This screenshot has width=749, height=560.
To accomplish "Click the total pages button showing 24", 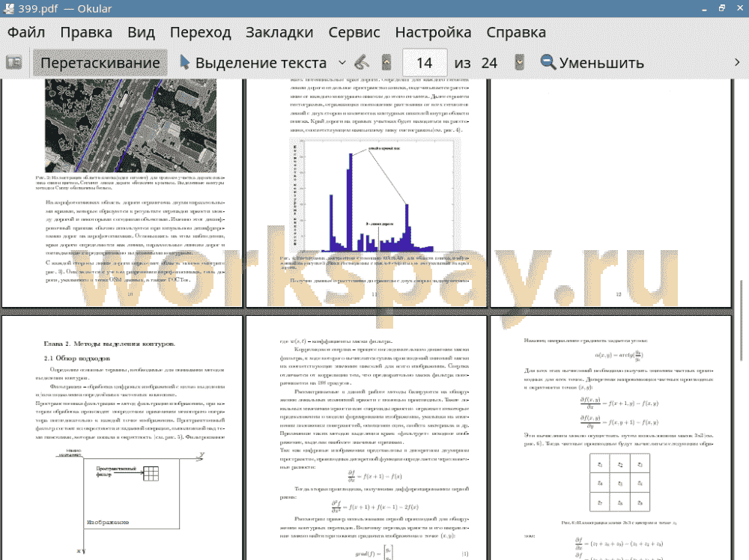I will point(489,63).
